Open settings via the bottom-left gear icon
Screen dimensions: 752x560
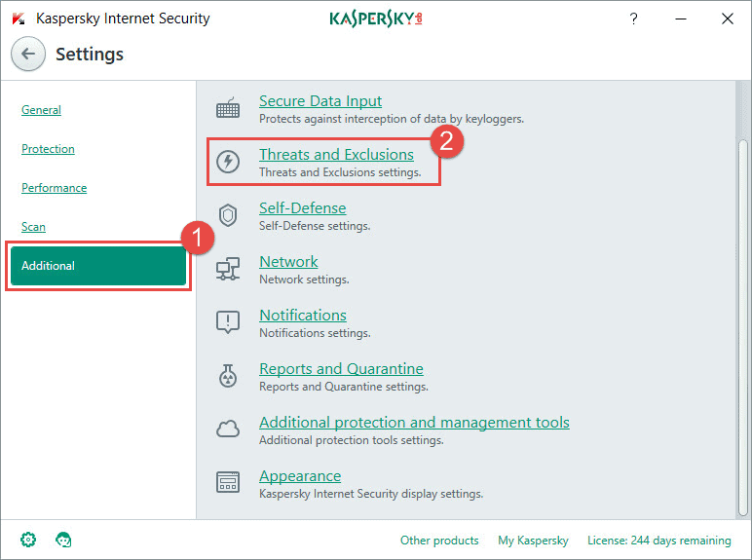29,540
